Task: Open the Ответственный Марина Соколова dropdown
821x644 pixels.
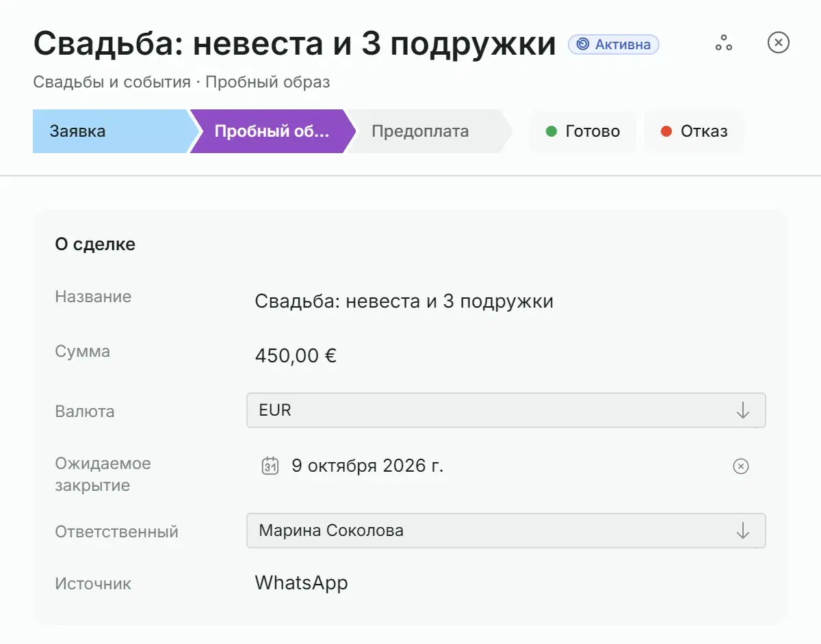Action: (x=506, y=531)
